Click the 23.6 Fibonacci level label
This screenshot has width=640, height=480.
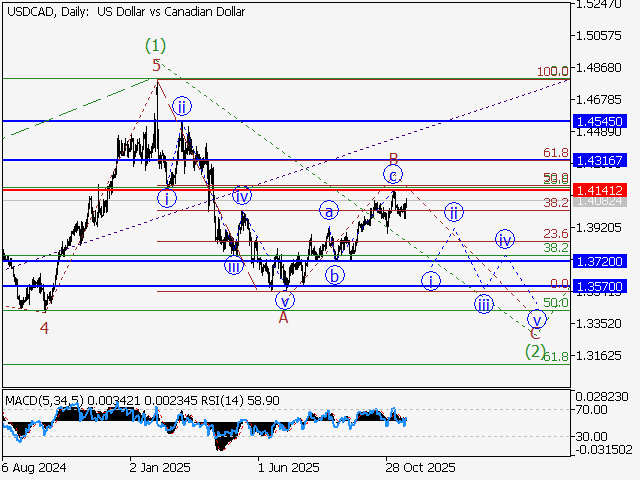[556, 233]
